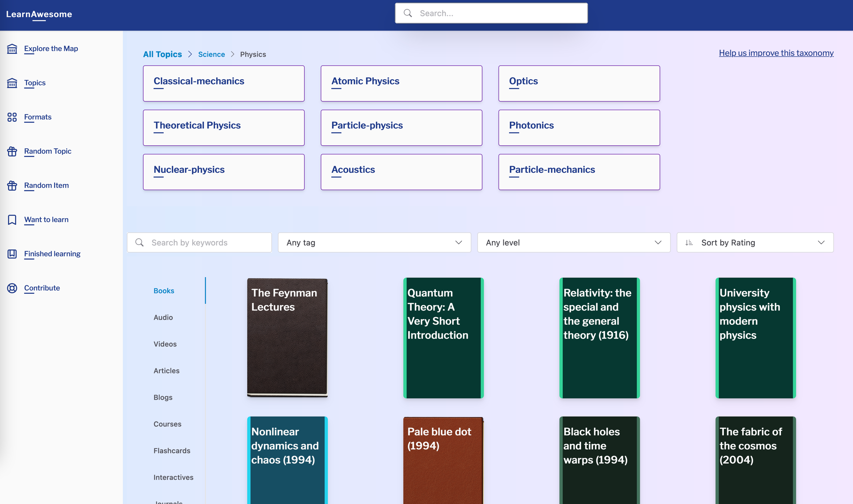Click the Explore the Map museum icon

pos(12,48)
